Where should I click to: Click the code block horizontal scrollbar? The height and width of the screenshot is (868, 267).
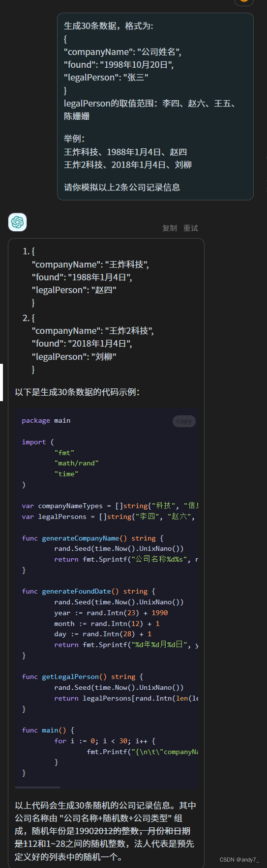point(38,787)
